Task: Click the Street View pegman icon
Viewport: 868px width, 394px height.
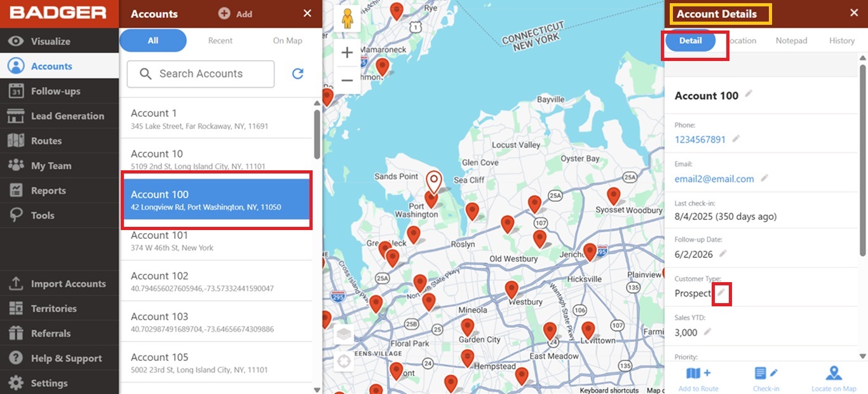Action: [x=347, y=20]
